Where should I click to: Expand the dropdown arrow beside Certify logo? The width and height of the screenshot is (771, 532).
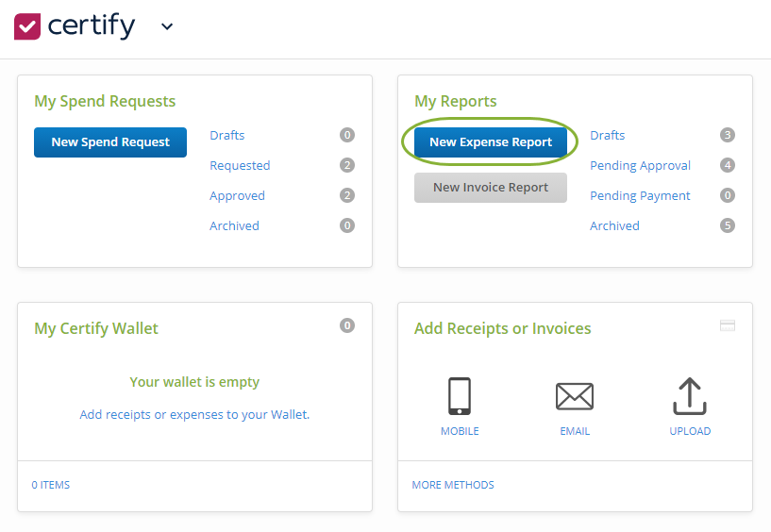(167, 26)
